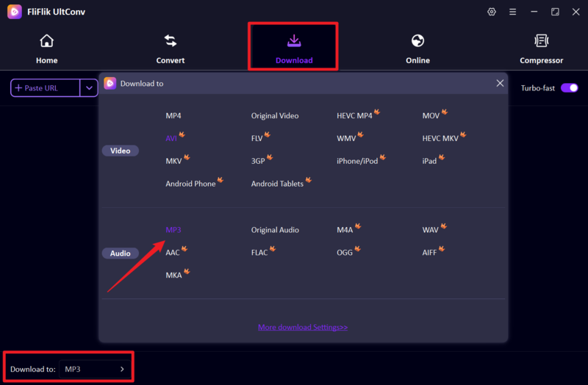Click the Home house icon

(x=46, y=41)
